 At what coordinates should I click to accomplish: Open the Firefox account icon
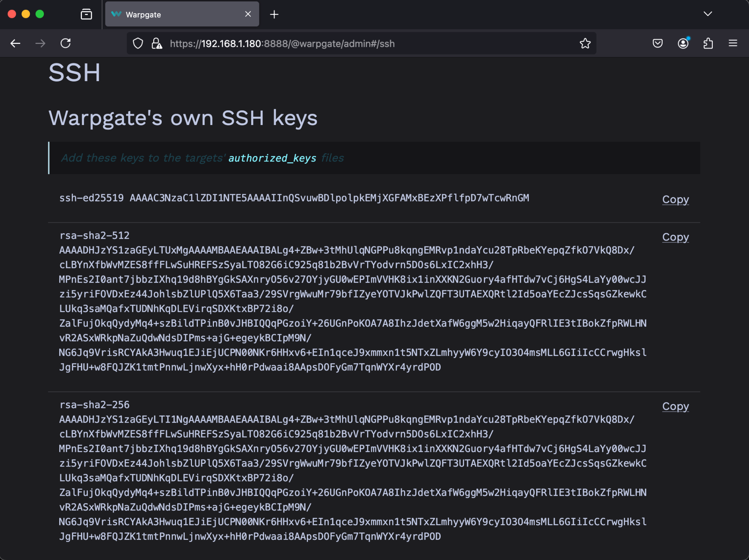tap(683, 43)
